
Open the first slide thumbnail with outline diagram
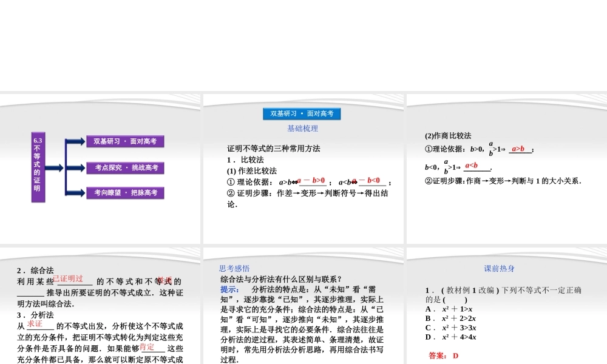coord(100,169)
